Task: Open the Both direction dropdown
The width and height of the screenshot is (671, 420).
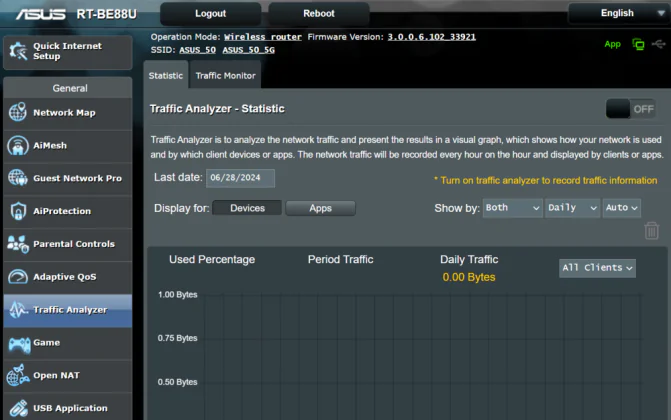Action: point(512,208)
